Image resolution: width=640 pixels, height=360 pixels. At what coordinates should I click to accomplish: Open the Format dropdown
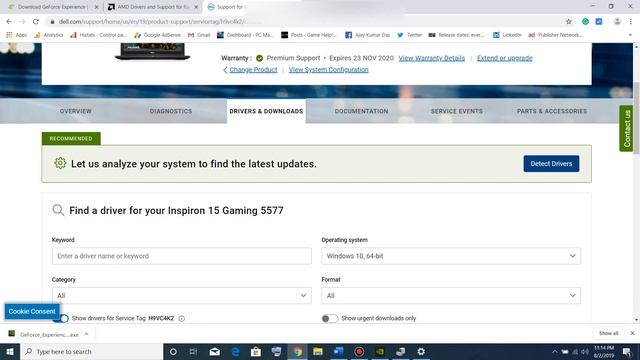(x=451, y=296)
